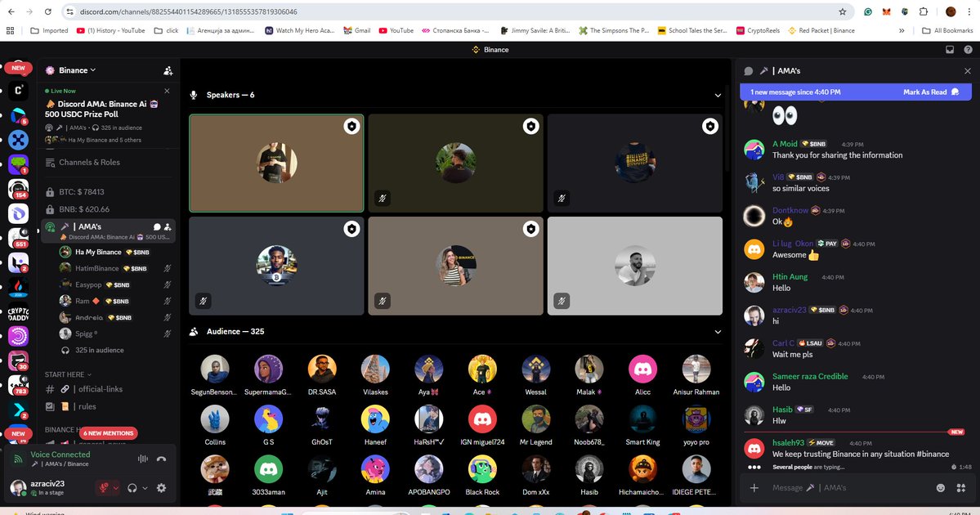Screen dimensions: 980x515
Task: Bookmark this page with star icon
Action: pos(843,12)
